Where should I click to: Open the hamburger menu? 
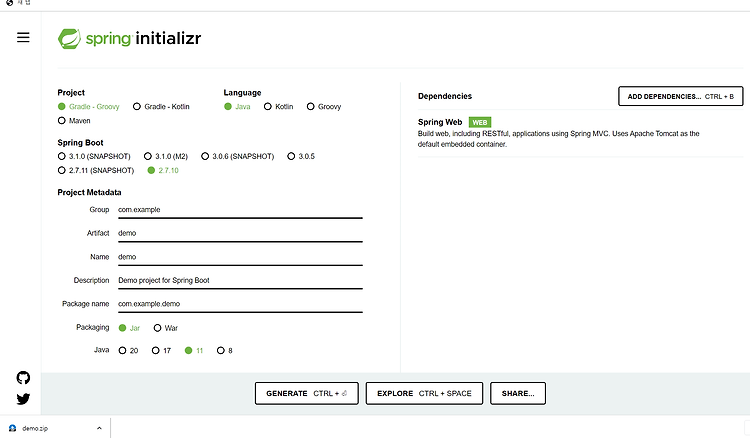click(x=23, y=37)
